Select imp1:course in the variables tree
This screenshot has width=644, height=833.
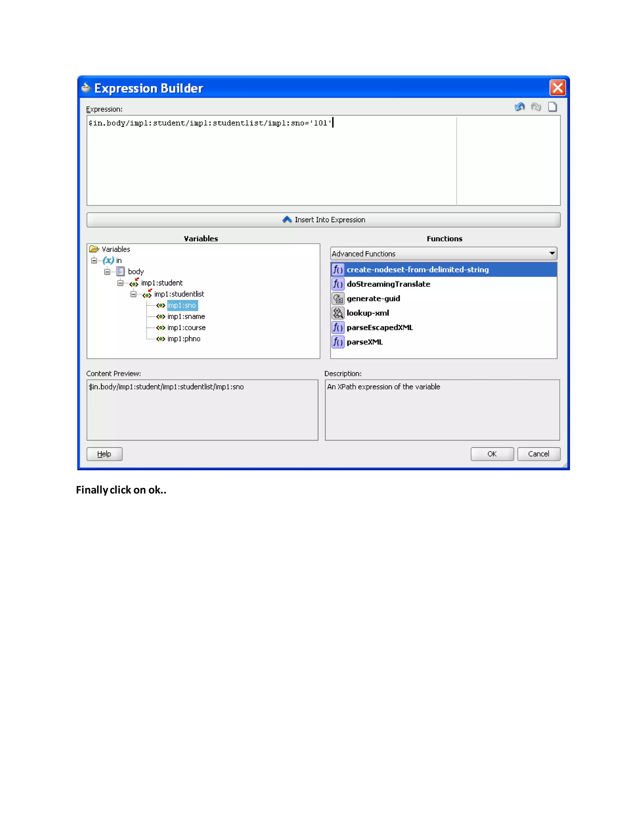coord(186,328)
